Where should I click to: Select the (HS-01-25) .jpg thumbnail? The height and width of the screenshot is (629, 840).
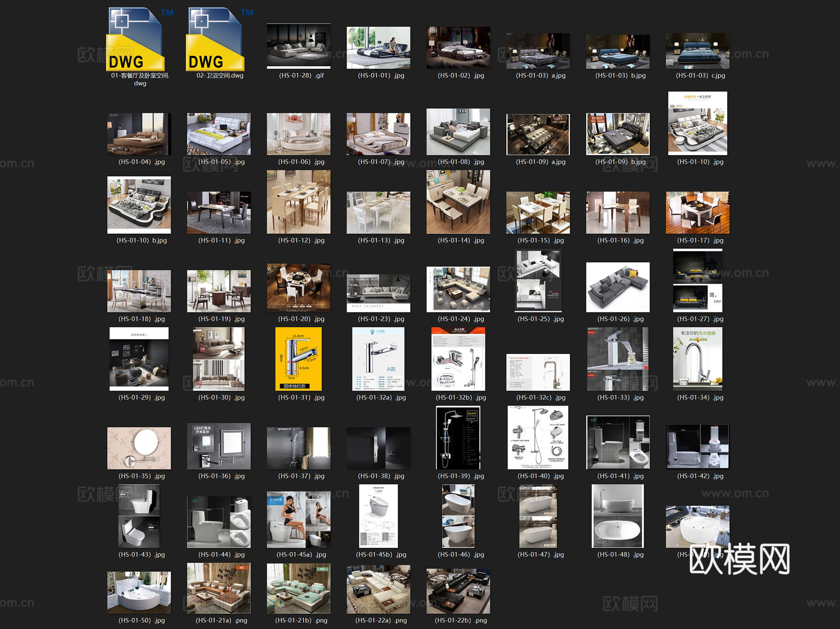coord(538,280)
